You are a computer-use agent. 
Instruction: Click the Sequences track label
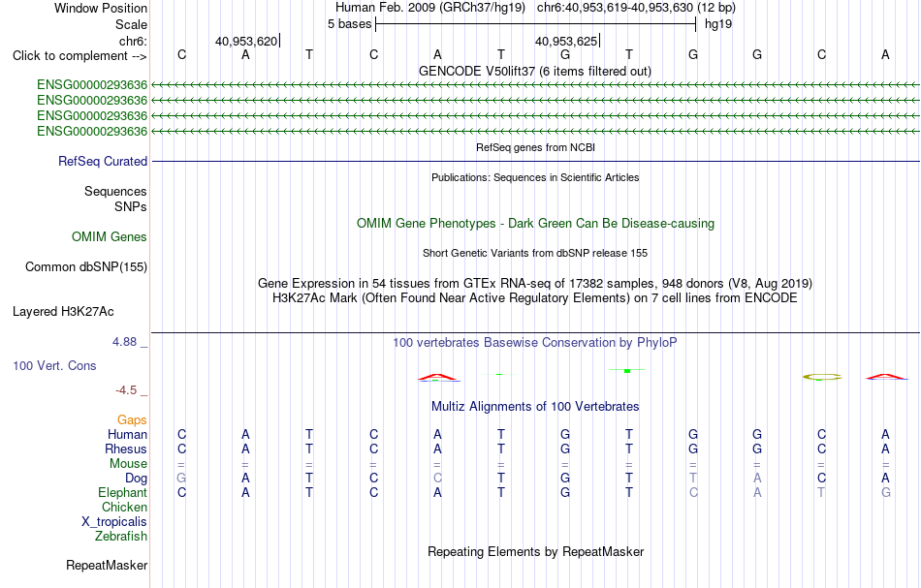point(115,191)
